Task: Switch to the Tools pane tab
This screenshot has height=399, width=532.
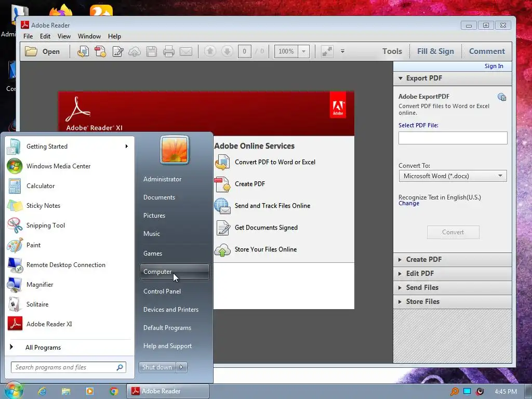Action: [x=392, y=51]
